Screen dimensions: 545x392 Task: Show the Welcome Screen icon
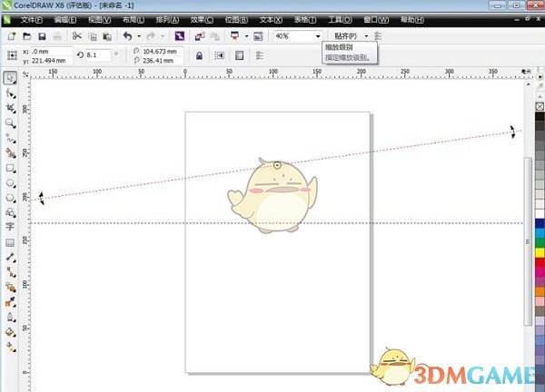(x=258, y=36)
